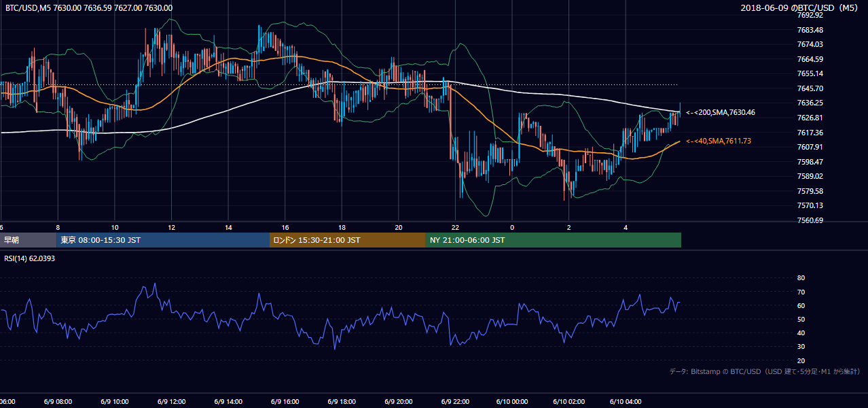This screenshot has height=408, width=868.
Task: Click the 7598.47 price axis label
Action: click(x=810, y=162)
